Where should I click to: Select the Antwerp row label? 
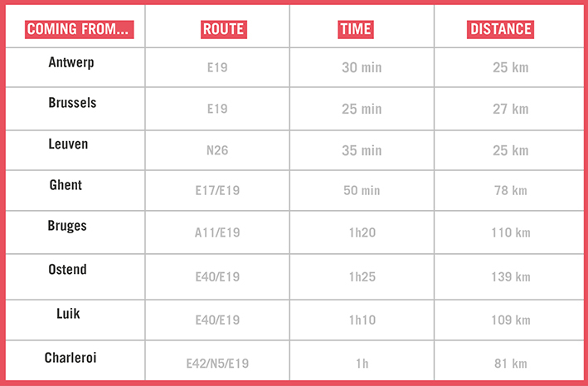click(70, 62)
